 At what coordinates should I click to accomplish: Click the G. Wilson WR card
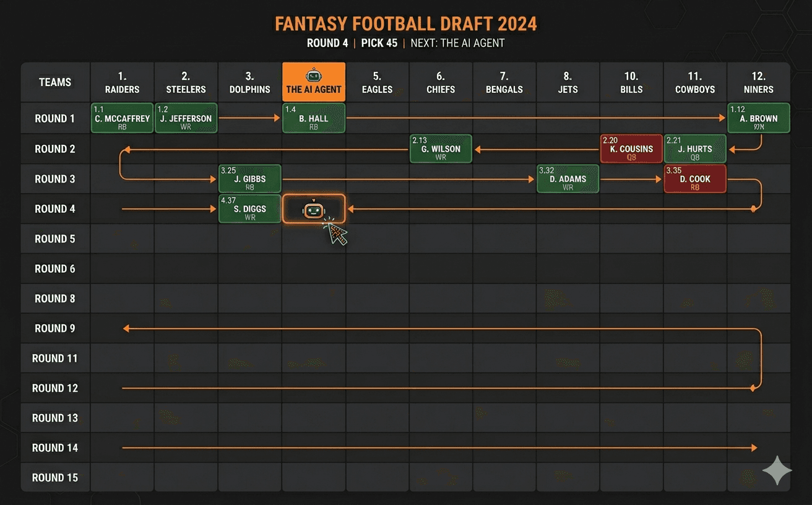click(x=440, y=149)
